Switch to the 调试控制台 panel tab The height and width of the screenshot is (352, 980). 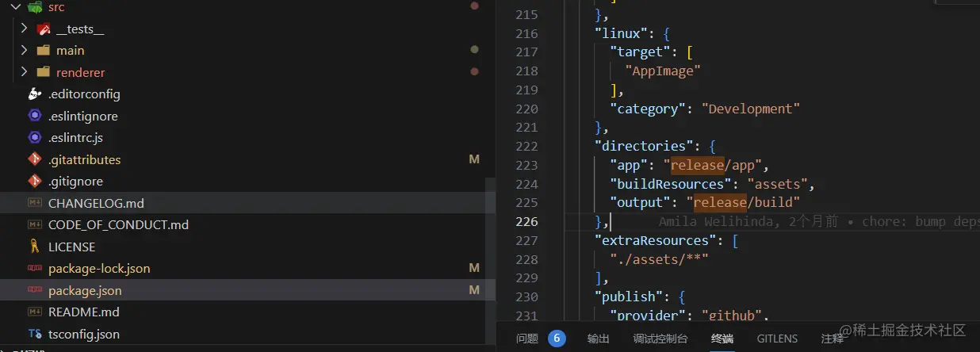coord(660,339)
